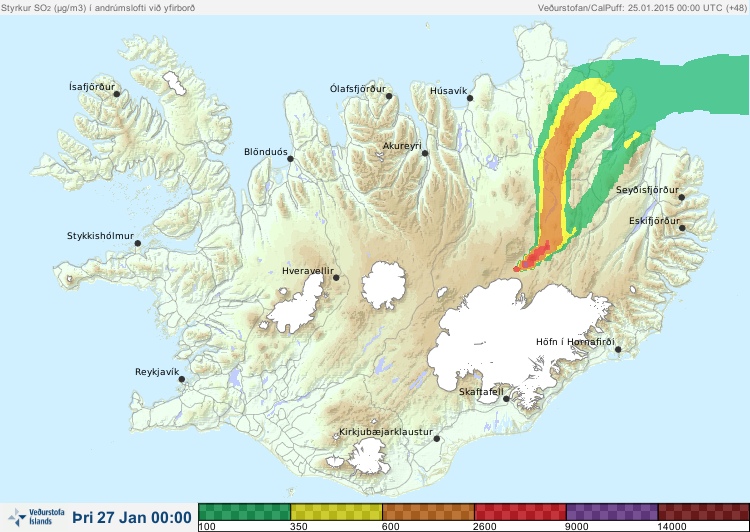Image resolution: width=750 pixels, height=532 pixels.
Task: Click the Eskifjörður marker dot
Action: 682,228
